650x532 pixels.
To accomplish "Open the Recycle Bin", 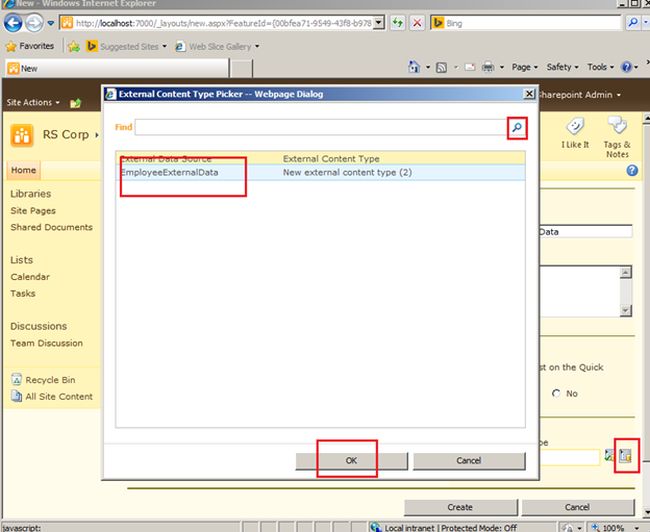I will (x=44, y=380).
